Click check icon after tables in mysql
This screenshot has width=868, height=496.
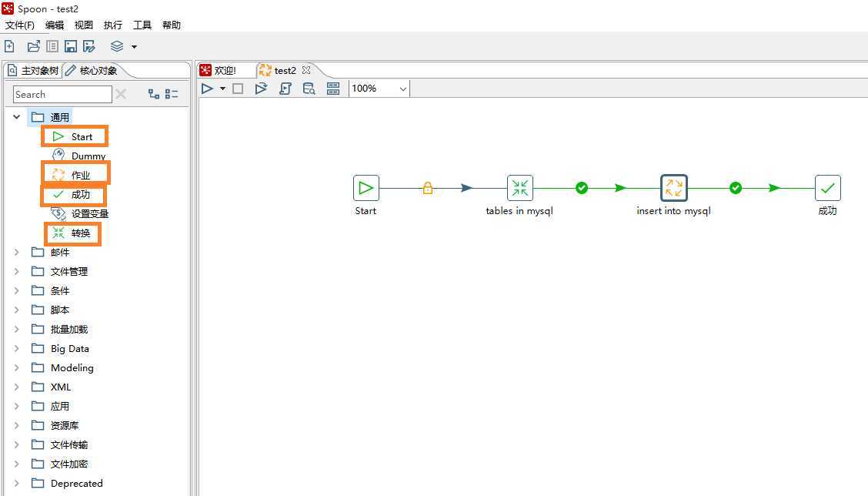[x=581, y=188]
